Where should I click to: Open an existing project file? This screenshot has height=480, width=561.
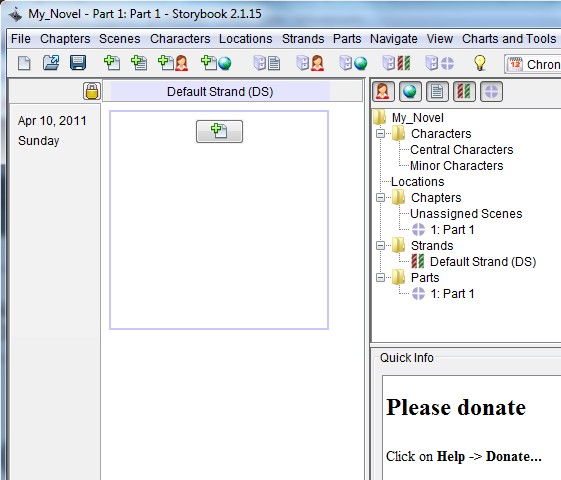click(51, 63)
